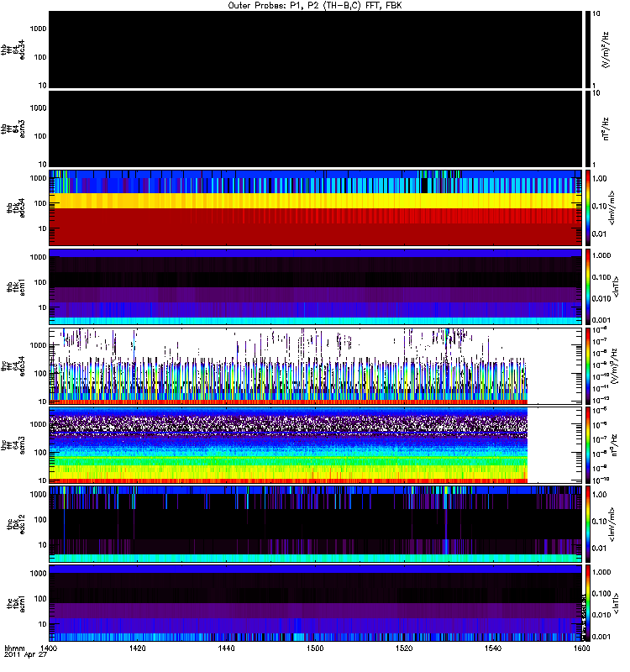Click the thb fff 64 edc34 black spectrogram panel
The width and height of the screenshot is (630, 672).
[x=315, y=50]
